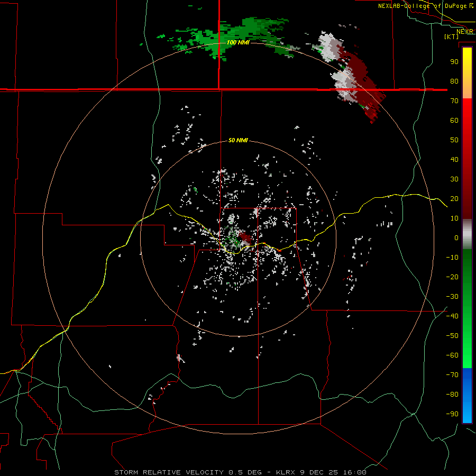Screen dimensions: 476x476
Task: Select the 50 NMI range ring label
Action: pos(239,140)
